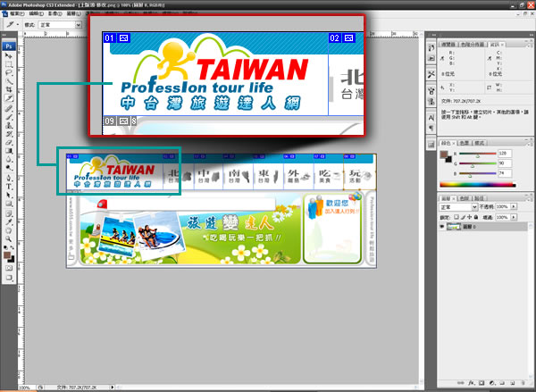
Task: Switch to the 樣式 Styles tab
Action: click(x=479, y=143)
